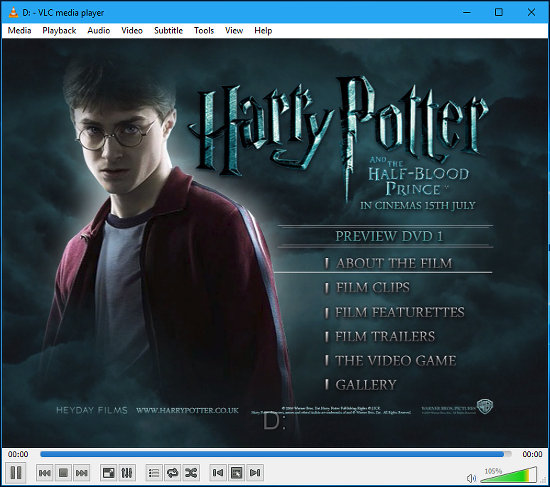Mute audio via speaker icon
The image size is (550, 487).
point(471,478)
